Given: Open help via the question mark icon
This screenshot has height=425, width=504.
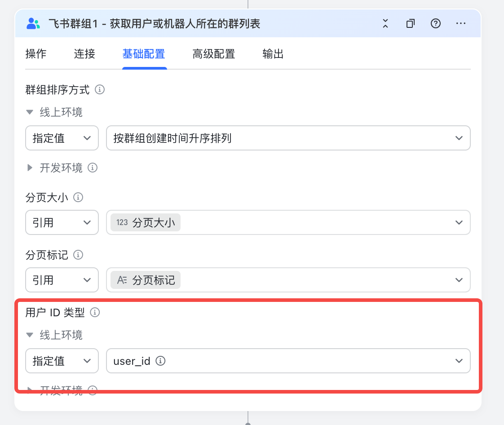Looking at the screenshot, I should click(436, 23).
